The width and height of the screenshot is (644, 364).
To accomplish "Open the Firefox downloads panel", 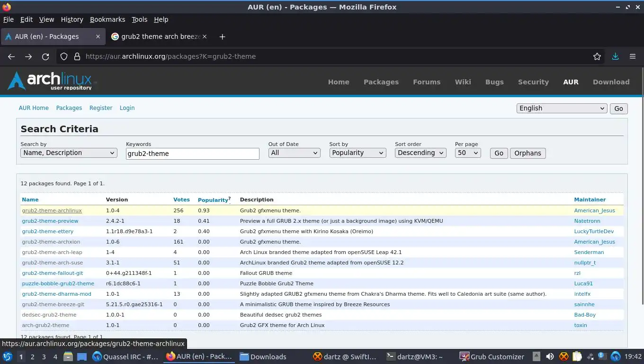I will click(615, 56).
